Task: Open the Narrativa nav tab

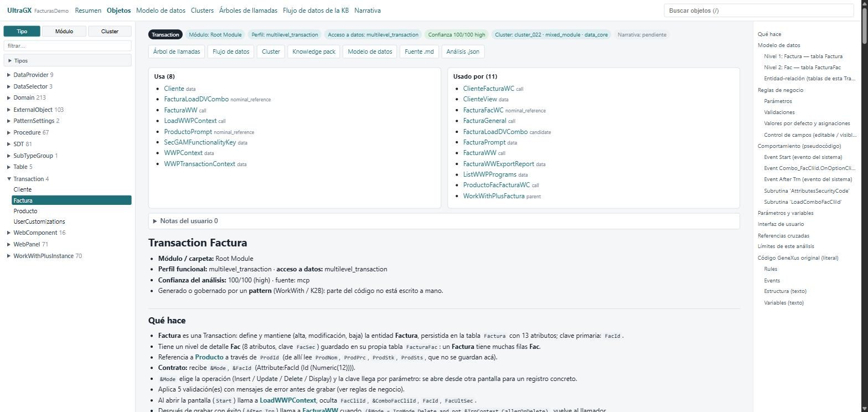Action: tap(368, 11)
